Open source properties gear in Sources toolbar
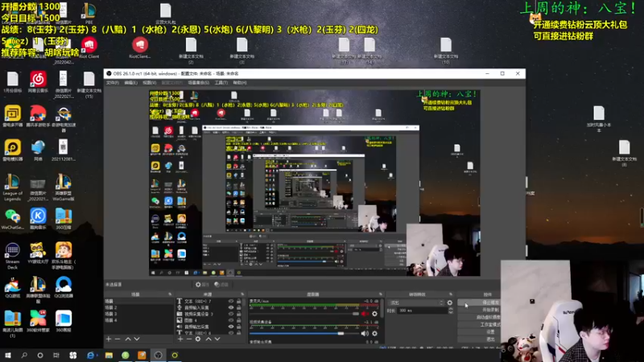 point(198,339)
